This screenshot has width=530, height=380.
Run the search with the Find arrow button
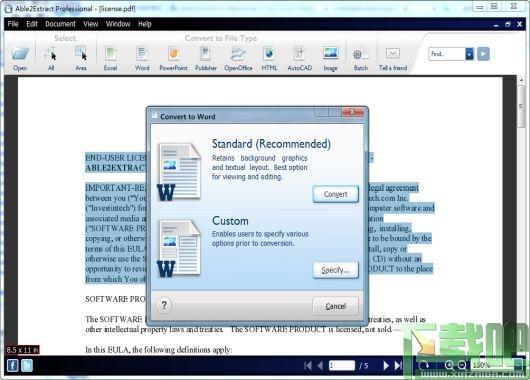tap(483, 54)
